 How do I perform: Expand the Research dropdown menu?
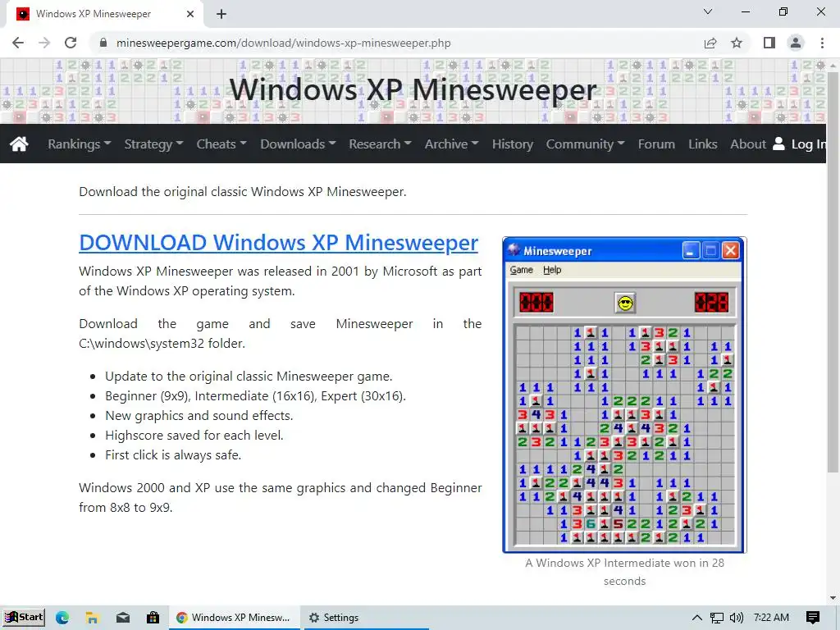[380, 144]
